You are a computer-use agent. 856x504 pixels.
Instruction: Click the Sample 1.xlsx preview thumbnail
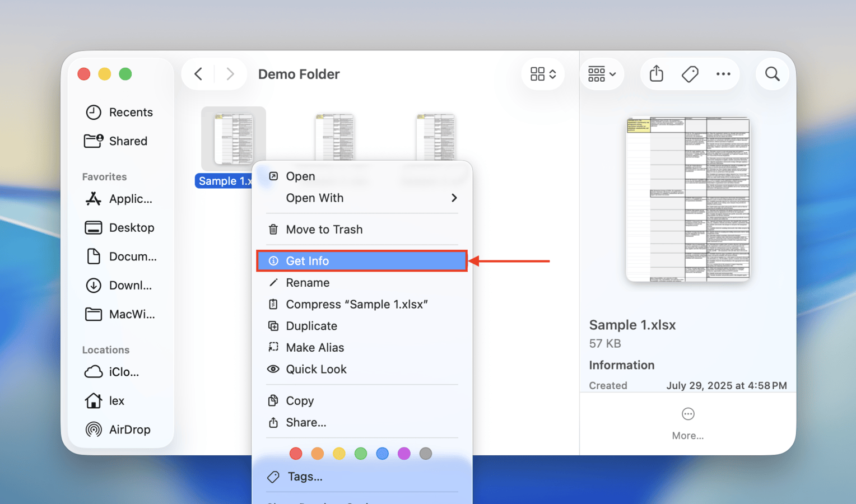[x=687, y=199]
